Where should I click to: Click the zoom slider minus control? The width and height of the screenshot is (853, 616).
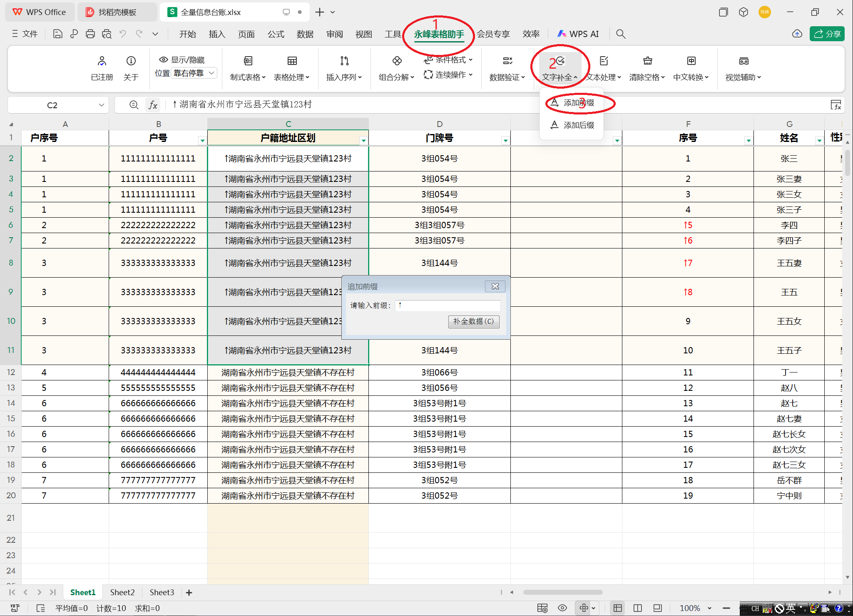(x=726, y=608)
